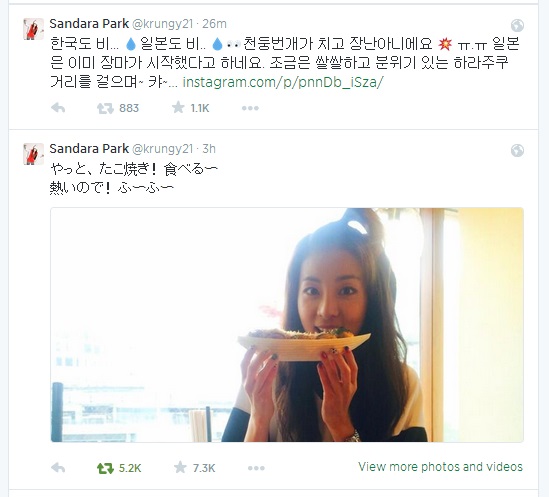Click the 883 retweet count
549x497 pixels.
coord(129,108)
